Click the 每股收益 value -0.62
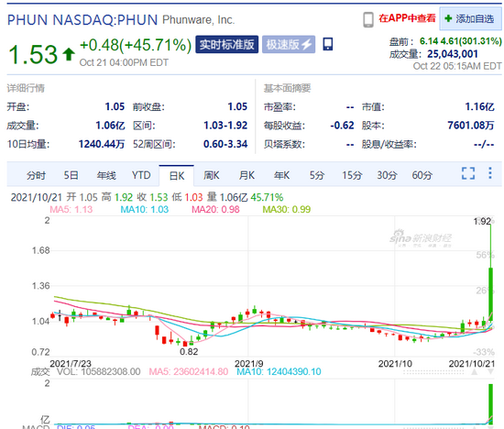The height and width of the screenshot is (429, 504). (x=342, y=126)
